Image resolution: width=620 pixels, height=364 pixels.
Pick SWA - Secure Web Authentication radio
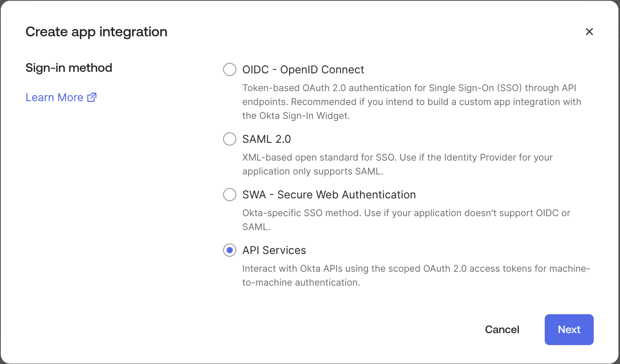coord(230,195)
